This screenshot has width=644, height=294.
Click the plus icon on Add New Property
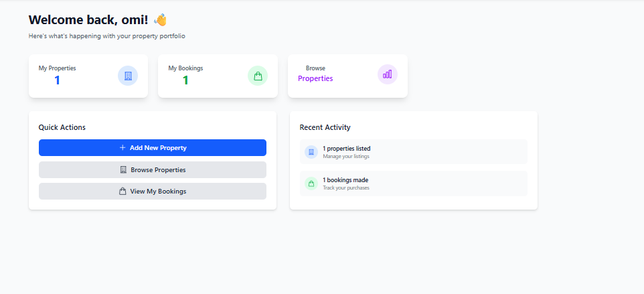click(x=123, y=148)
